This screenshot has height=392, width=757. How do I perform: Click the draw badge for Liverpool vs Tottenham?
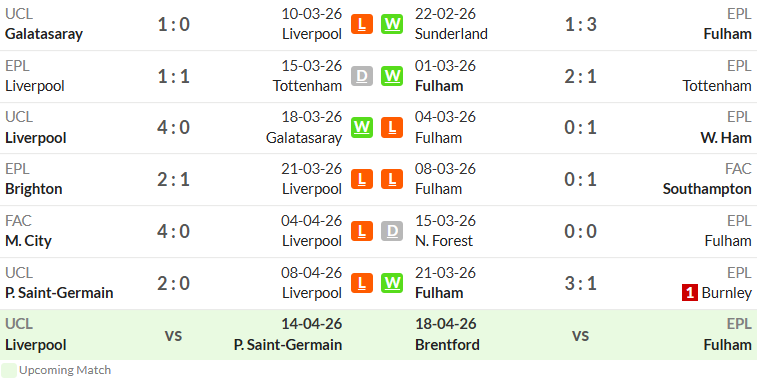pos(362,76)
